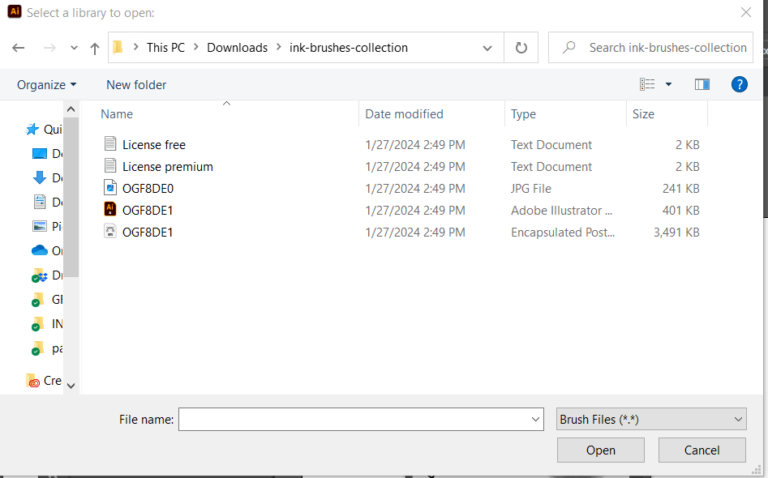Click the Open button
Image resolution: width=768 pixels, height=478 pixels.
600,450
